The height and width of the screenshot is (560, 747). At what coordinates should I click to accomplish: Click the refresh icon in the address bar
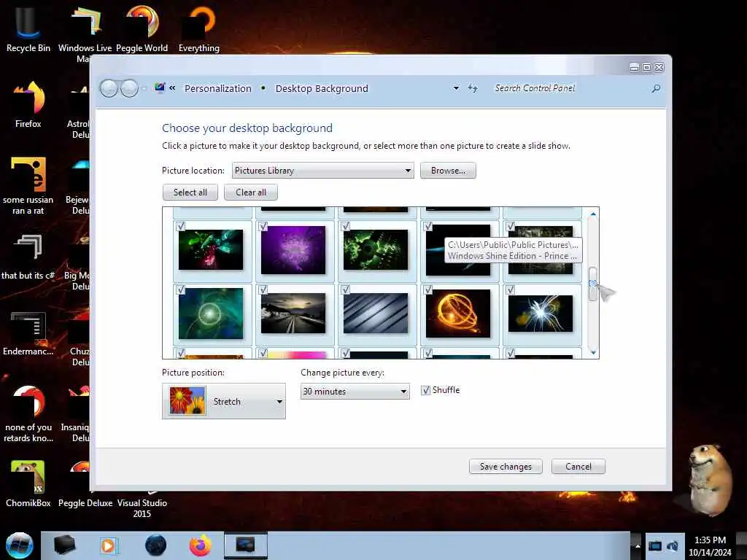point(473,88)
